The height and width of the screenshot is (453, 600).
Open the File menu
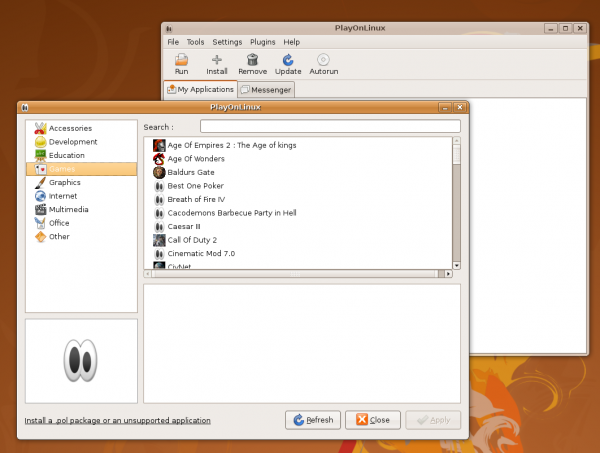[173, 42]
